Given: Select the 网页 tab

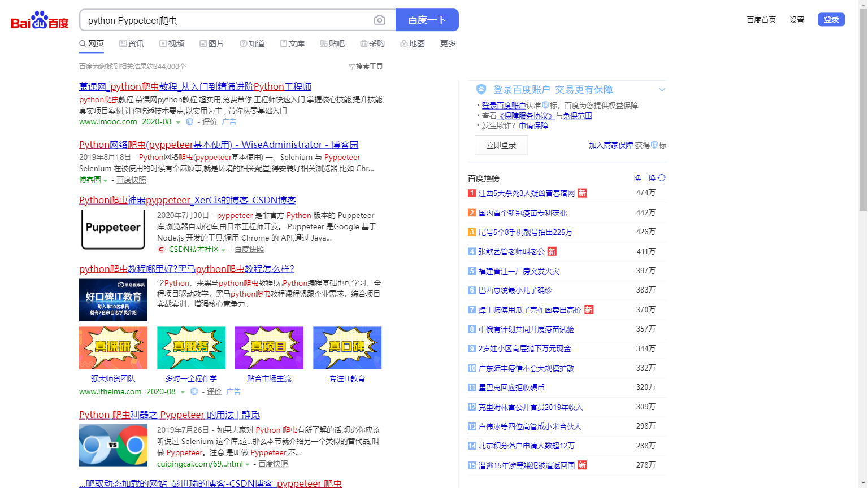Looking at the screenshot, I should pos(92,43).
